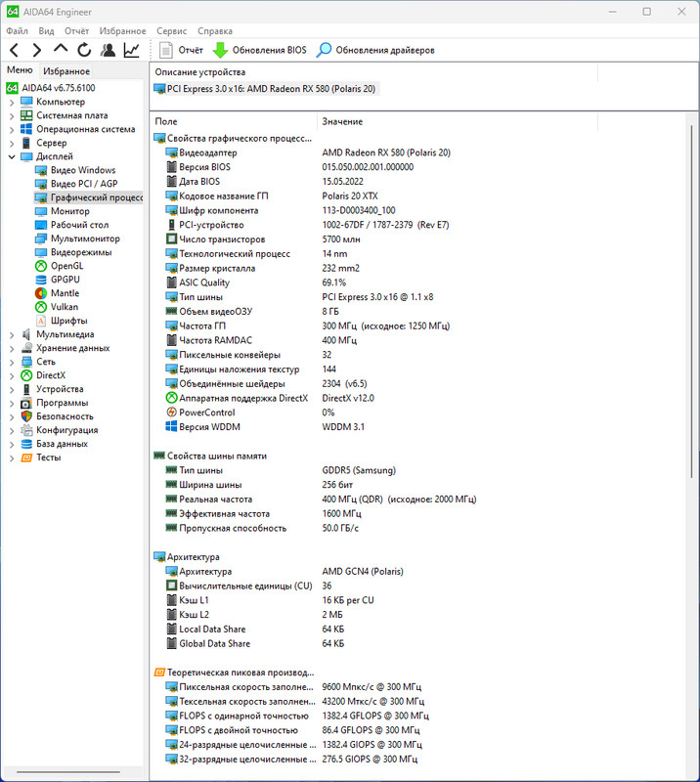700x782 pixels.
Task: Expand the Системная плата tree node
Action: point(12,115)
